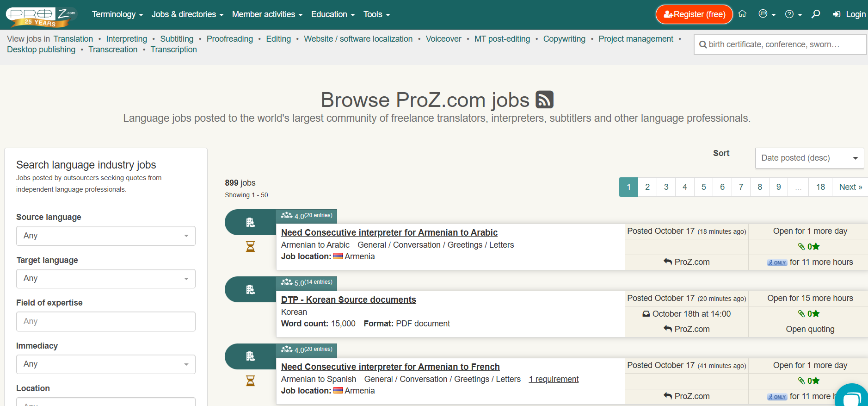Expand the Education menu
This screenshot has height=406, width=868.
pos(333,14)
